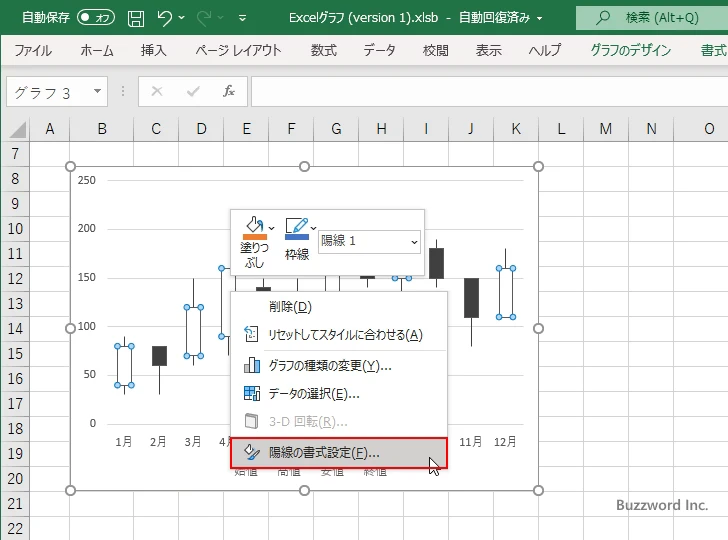
Task: Open the Quick Access Toolbar customize dropdown
Action: (243, 18)
